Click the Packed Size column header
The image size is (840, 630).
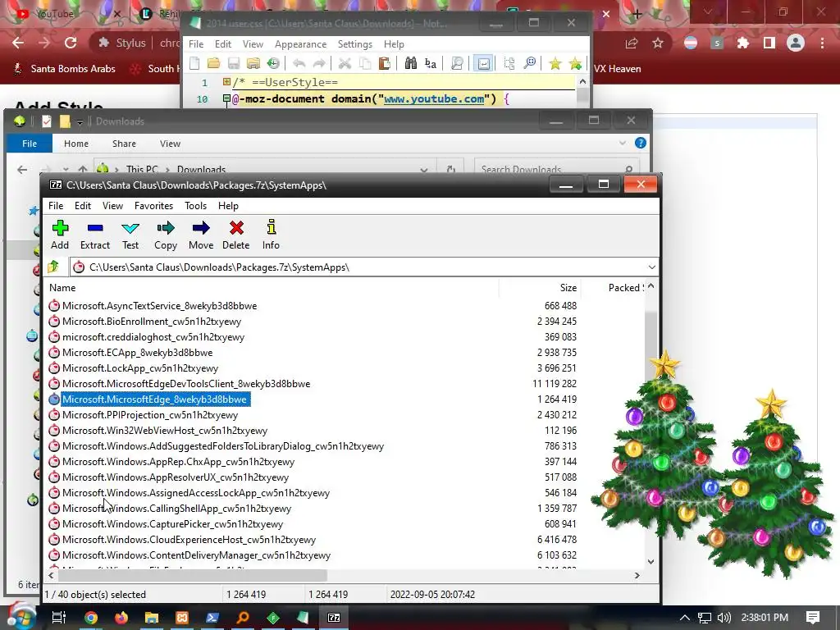pos(614,288)
